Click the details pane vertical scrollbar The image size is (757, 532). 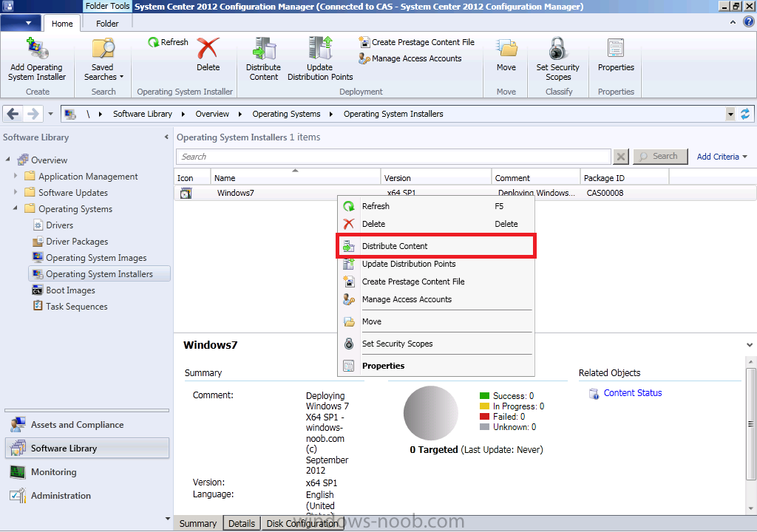click(750, 424)
